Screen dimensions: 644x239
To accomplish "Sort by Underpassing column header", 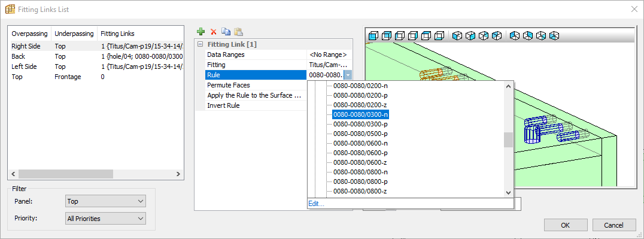I will [74, 34].
